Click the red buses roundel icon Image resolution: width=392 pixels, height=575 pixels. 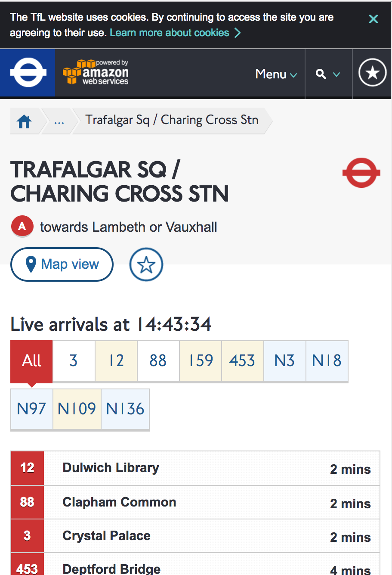361,173
